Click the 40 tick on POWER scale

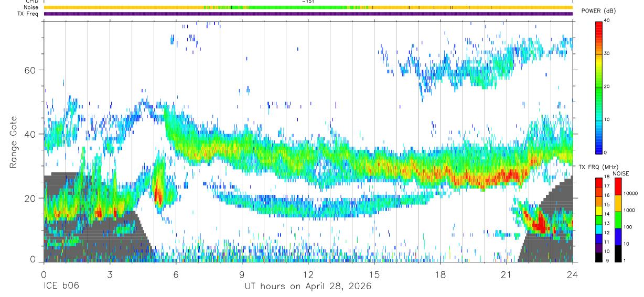606,20
